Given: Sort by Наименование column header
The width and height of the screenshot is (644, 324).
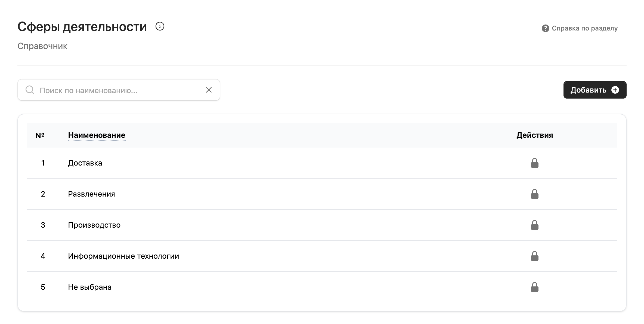Looking at the screenshot, I should pyautogui.click(x=97, y=135).
